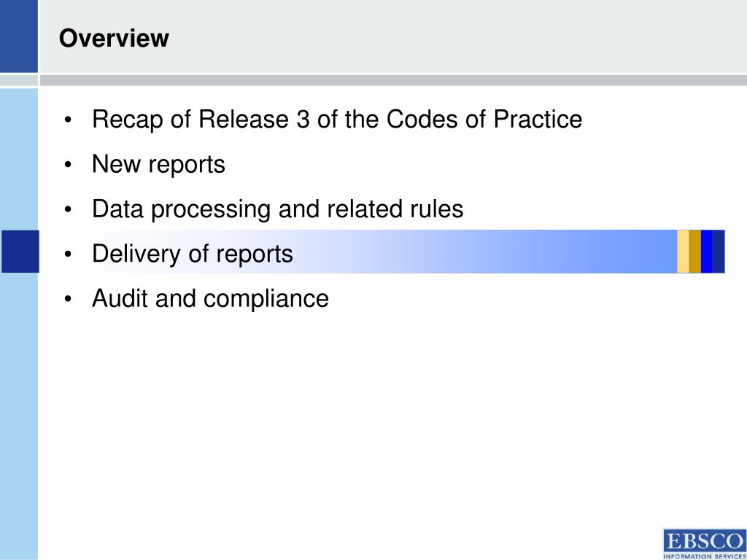
Task: Select 'Data processing and related rules' line
Action: (x=277, y=209)
